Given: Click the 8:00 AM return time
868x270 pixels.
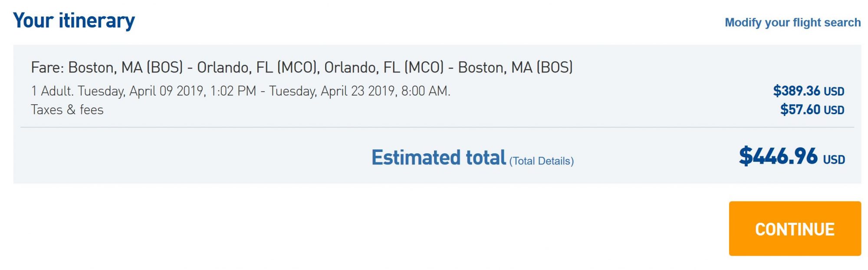Looking at the screenshot, I should [425, 91].
